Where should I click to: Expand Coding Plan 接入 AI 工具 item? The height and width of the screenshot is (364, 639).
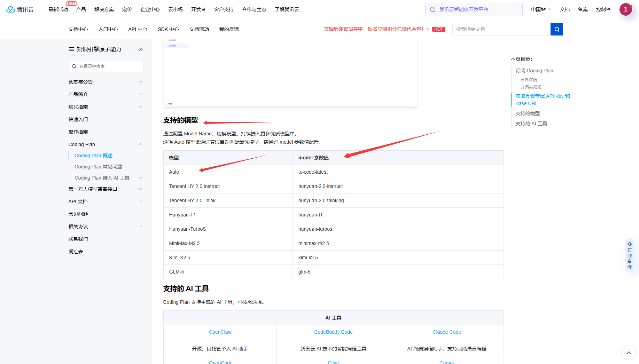pyautogui.click(x=141, y=178)
